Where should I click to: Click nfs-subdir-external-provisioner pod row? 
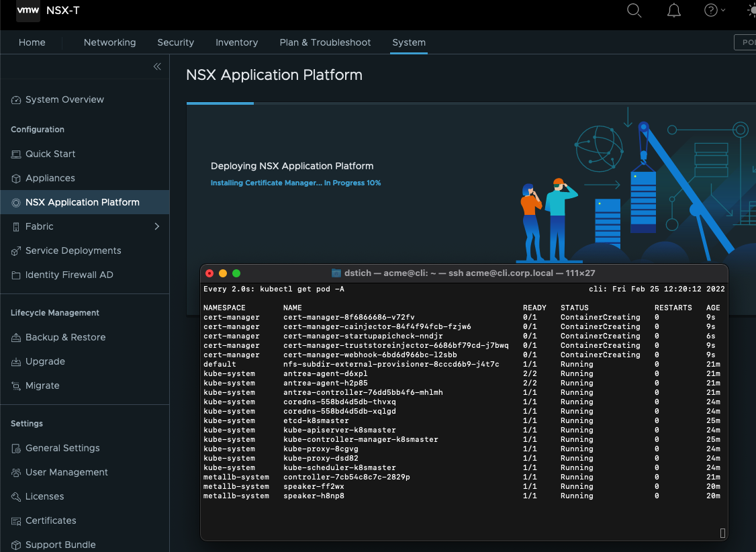point(461,364)
